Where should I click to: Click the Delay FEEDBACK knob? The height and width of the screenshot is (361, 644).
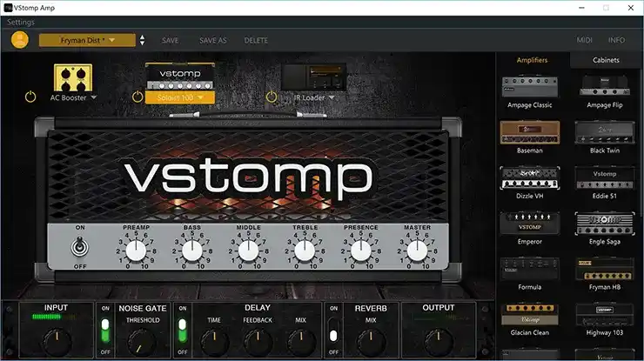pyautogui.click(x=258, y=342)
